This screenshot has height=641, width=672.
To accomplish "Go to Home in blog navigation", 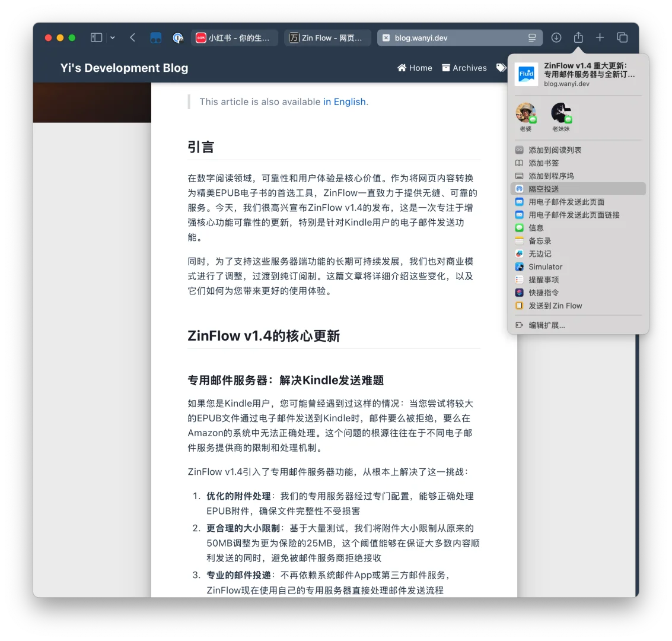I will pyautogui.click(x=415, y=68).
